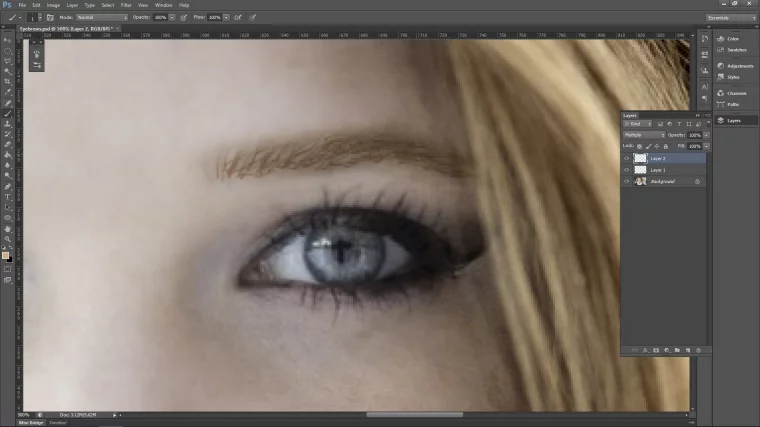Open the Layer menu
This screenshot has height=427, width=760.
(72, 5)
